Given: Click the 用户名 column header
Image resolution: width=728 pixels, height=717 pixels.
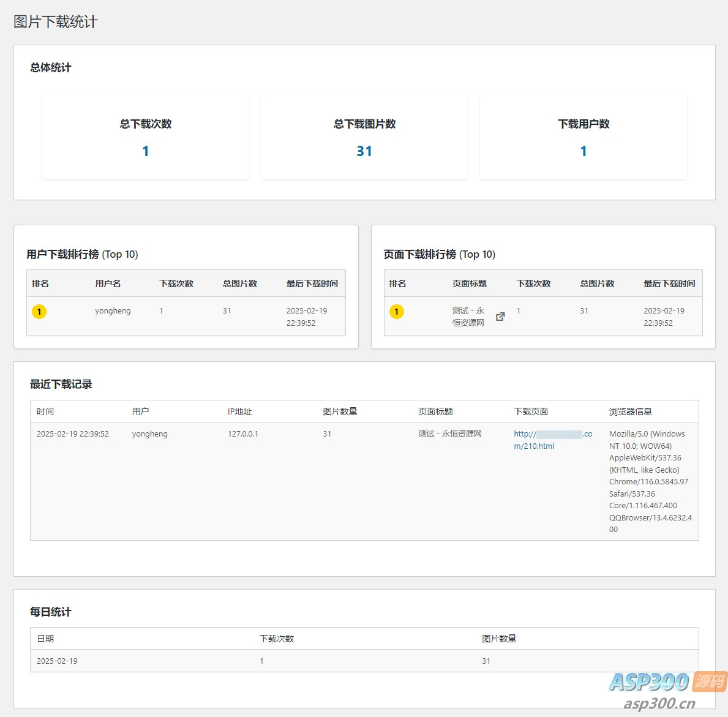Looking at the screenshot, I should (108, 283).
